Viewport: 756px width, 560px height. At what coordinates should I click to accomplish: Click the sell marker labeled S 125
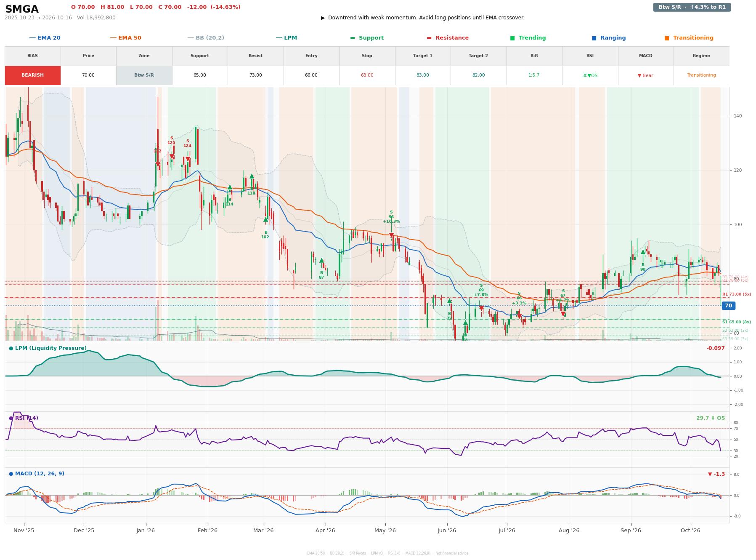[x=172, y=157]
